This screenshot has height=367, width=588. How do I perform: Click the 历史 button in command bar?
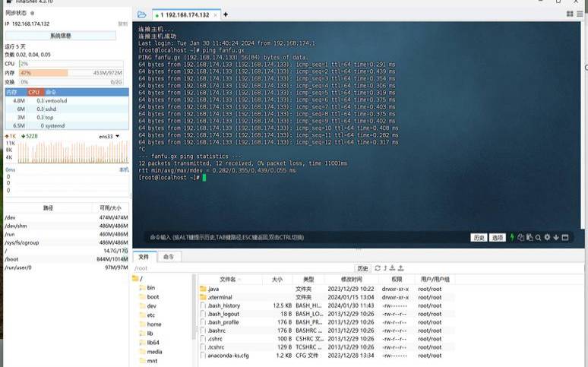tap(479, 237)
